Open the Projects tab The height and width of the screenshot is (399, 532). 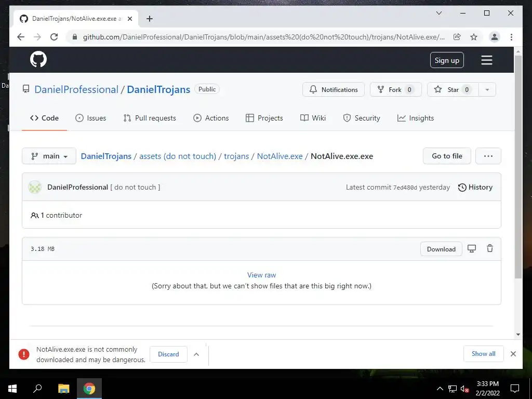(x=264, y=118)
